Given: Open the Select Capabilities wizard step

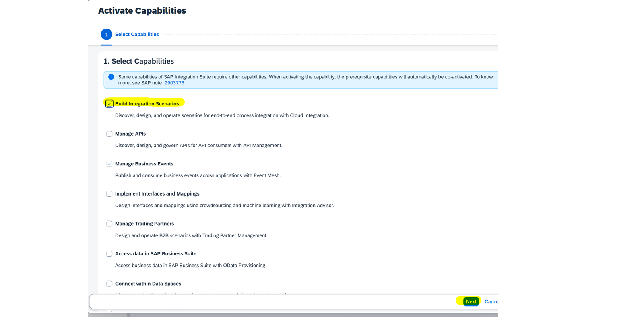Looking at the screenshot, I should (137, 34).
